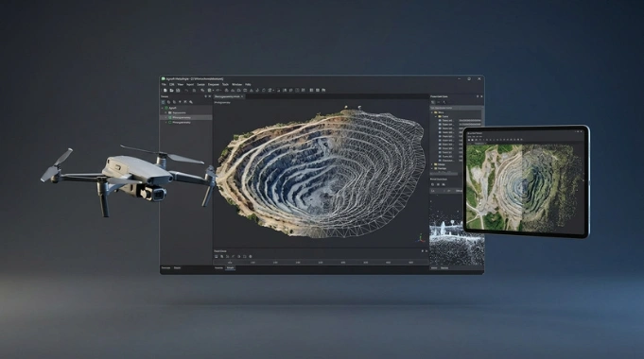Open the Window menu
Image resolution: width=644 pixels, height=359 pixels.
pos(237,84)
